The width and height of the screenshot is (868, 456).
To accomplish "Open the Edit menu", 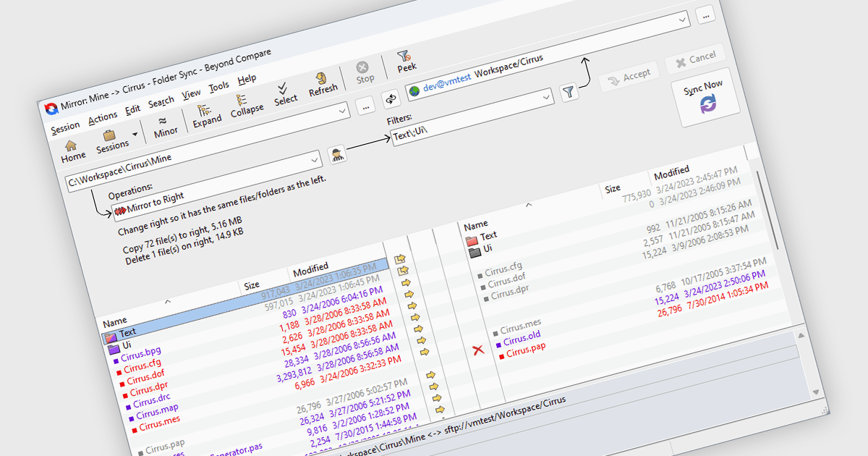I will 132,110.
